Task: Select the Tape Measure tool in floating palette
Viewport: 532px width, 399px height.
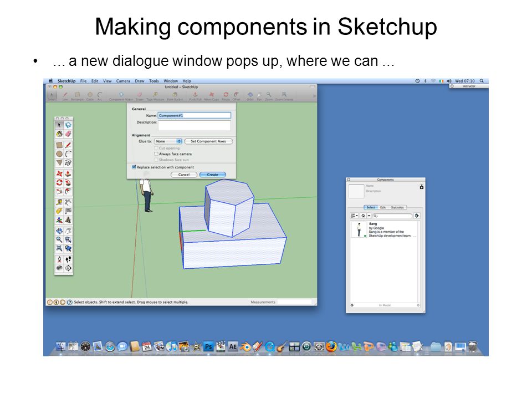Action: tap(59, 202)
